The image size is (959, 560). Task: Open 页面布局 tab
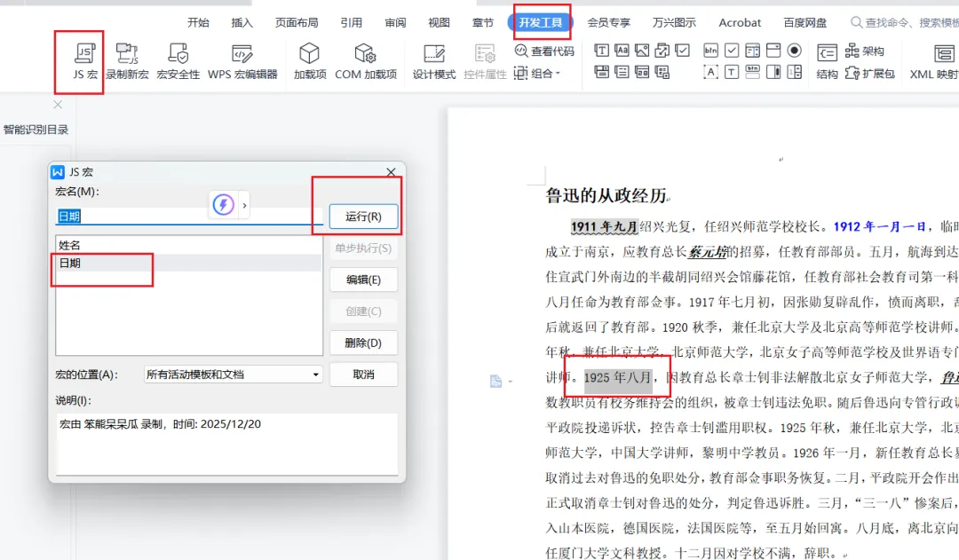tap(297, 22)
